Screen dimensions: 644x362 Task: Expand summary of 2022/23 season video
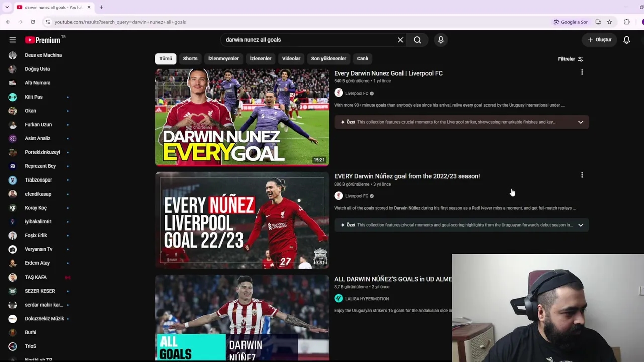[x=581, y=225]
